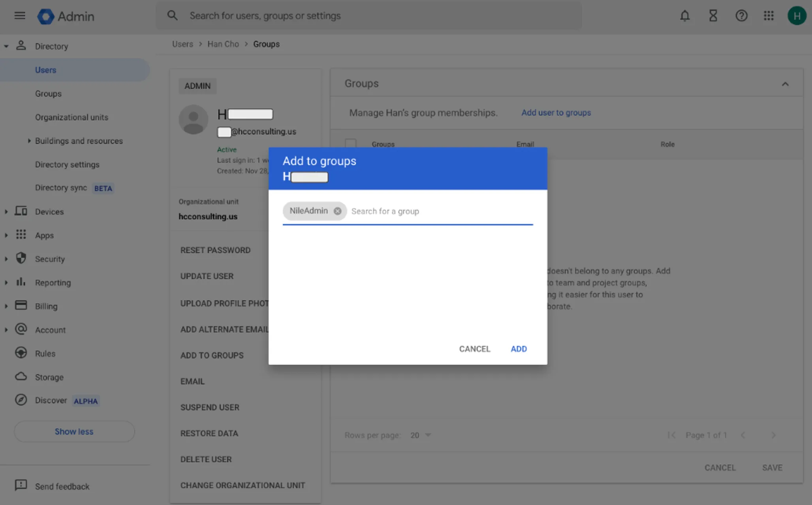The height and width of the screenshot is (505, 812).
Task: Expand Buildings and resources arrow
Action: point(29,141)
